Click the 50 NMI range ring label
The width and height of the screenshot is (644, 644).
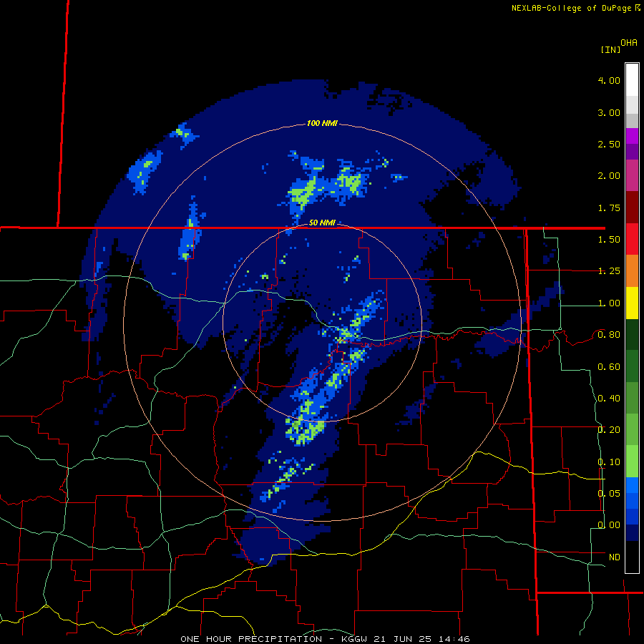click(322, 223)
